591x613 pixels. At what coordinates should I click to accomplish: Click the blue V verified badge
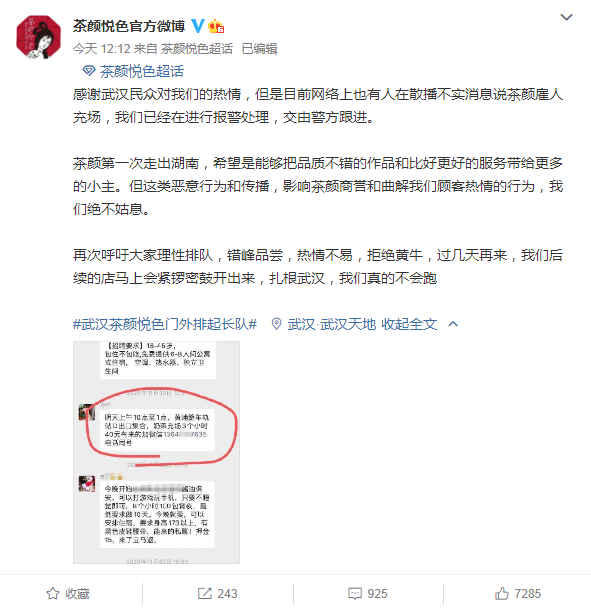198,26
